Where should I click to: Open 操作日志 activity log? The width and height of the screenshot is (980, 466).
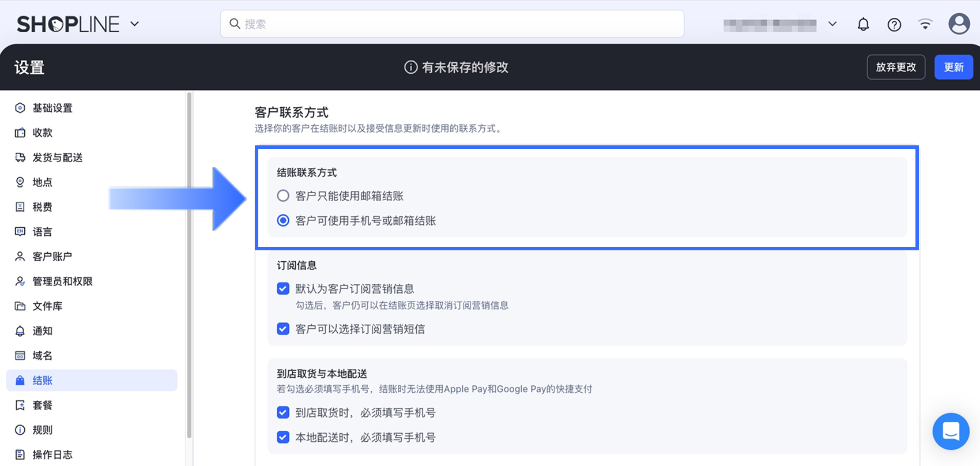(x=52, y=455)
